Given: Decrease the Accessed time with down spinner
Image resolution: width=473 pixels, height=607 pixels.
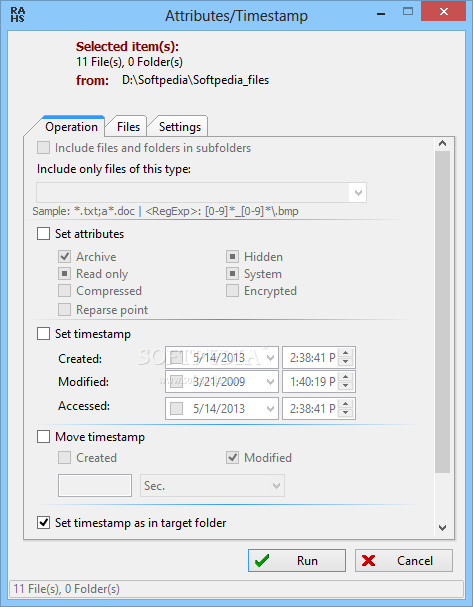Looking at the screenshot, I should click(x=345, y=413).
